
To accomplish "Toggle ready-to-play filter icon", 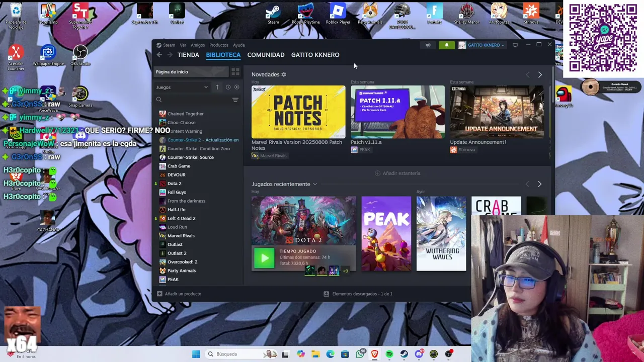I will 237,87.
